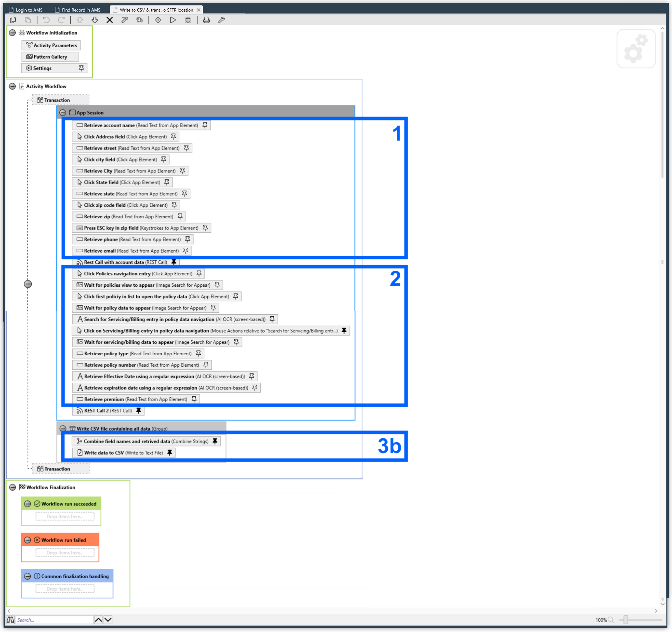Start debugging via the bug icon
672x632 pixels.
coord(188,20)
